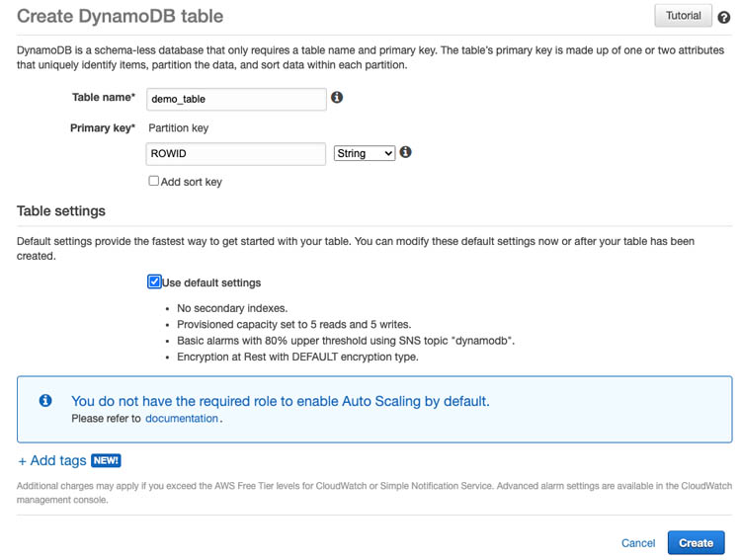Uncheck the Use default settings checkbox

click(154, 281)
